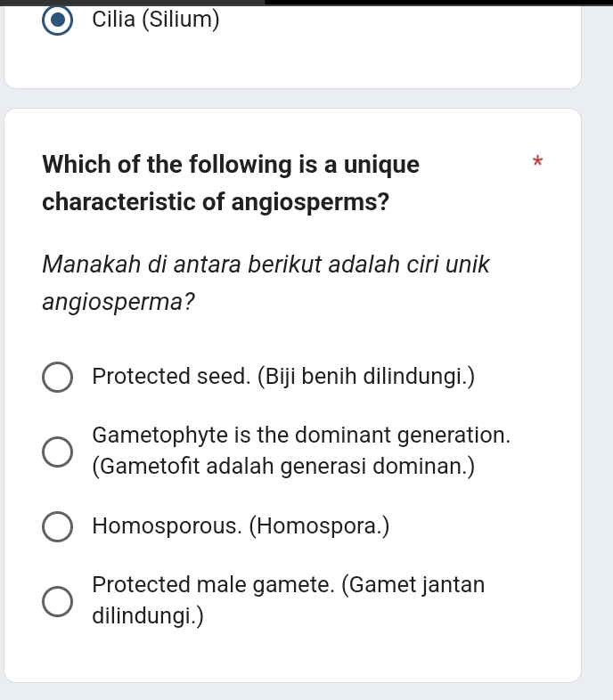Select the Homosporous radio button

[59, 526]
